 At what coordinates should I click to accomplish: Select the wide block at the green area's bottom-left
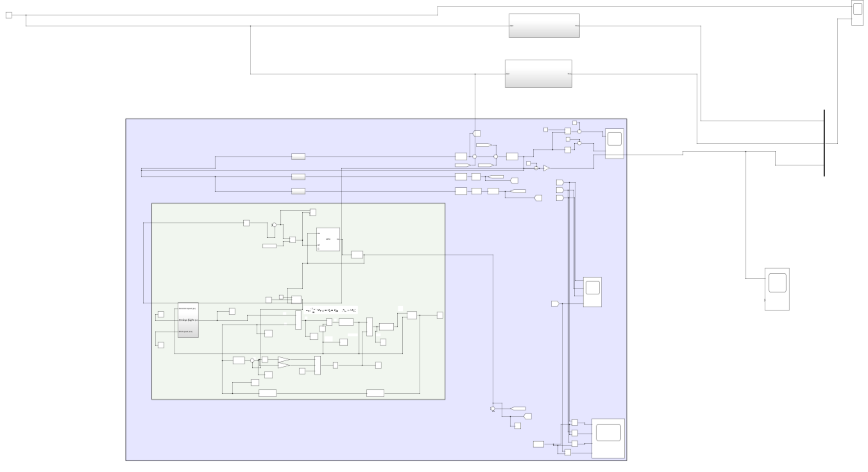[x=267, y=393]
